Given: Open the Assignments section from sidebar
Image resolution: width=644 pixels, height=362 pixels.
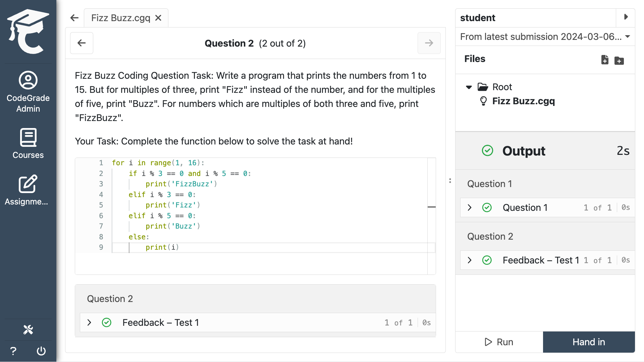Looking at the screenshot, I should pyautogui.click(x=28, y=190).
